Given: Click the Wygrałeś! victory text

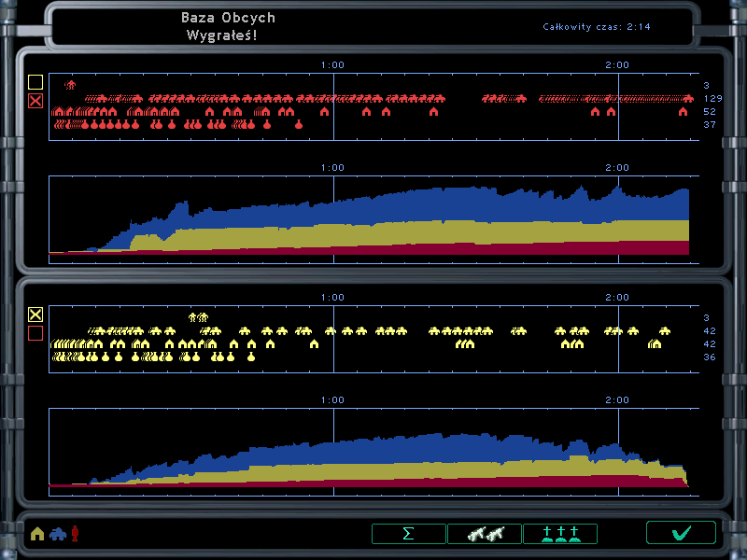Looking at the screenshot, I should click(222, 35).
